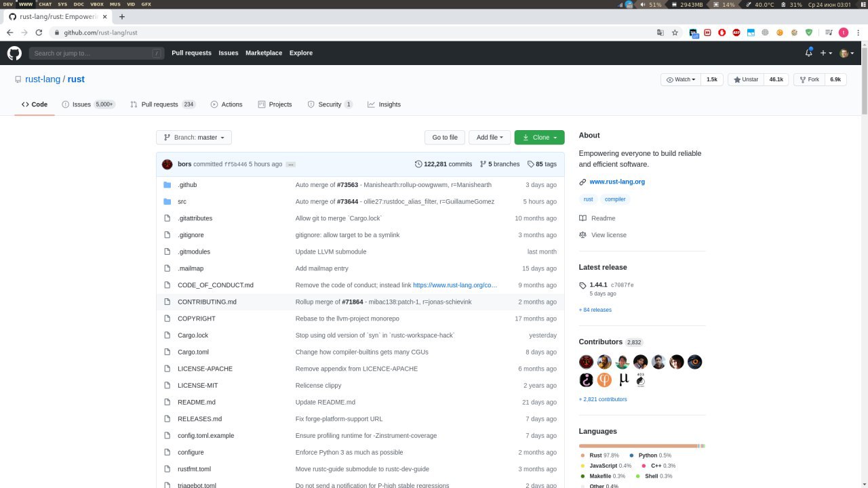868x488 pixels.
Task: Click Explore in the top navigation
Action: click(x=301, y=53)
